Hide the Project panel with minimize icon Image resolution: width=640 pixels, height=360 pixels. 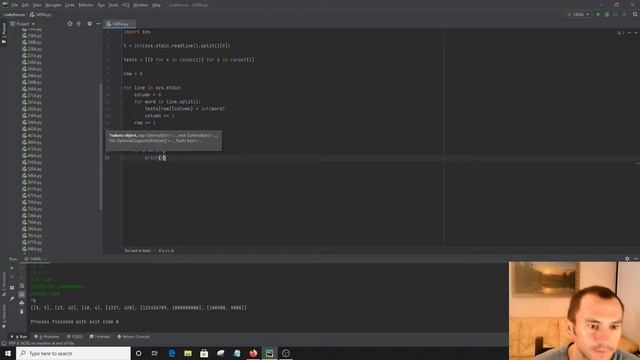tap(98, 24)
